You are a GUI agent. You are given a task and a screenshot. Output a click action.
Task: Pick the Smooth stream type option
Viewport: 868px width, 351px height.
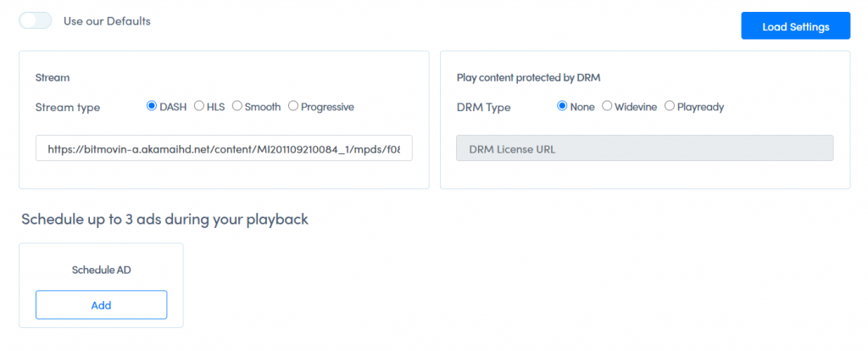[238, 107]
